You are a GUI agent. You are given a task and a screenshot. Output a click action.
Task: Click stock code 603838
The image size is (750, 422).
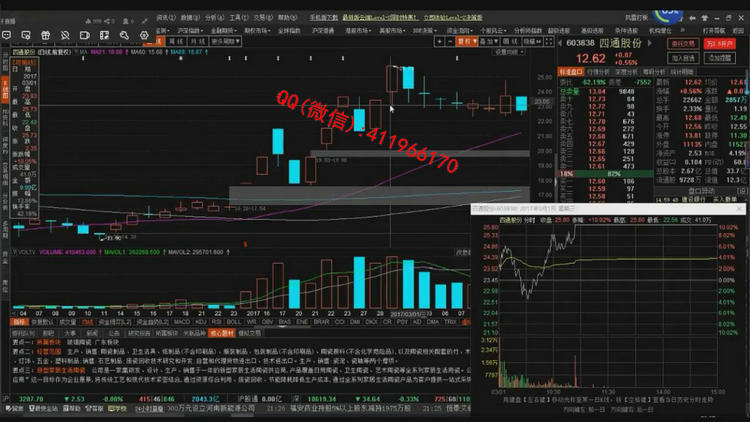point(580,43)
